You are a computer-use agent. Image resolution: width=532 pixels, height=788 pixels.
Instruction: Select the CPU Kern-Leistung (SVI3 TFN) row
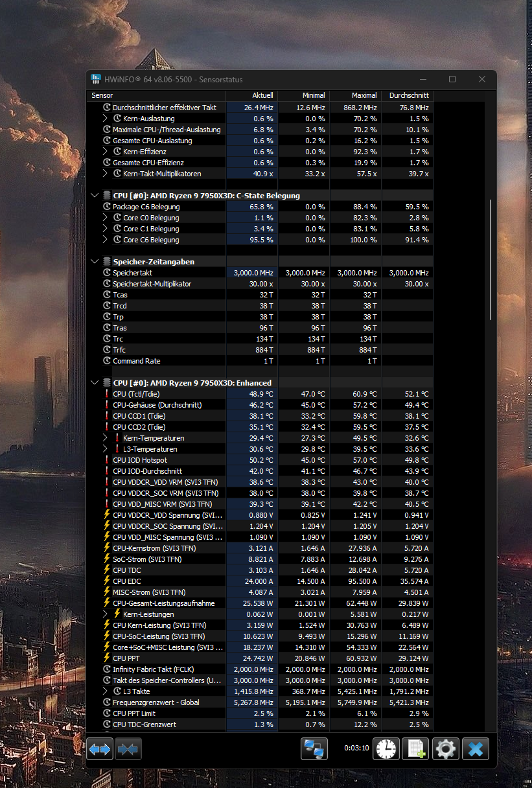(261, 625)
